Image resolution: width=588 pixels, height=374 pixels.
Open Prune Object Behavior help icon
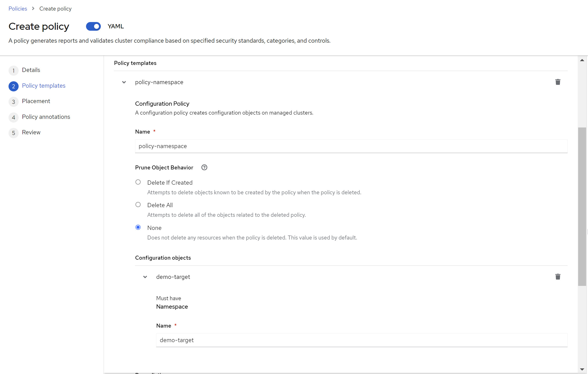click(x=204, y=168)
